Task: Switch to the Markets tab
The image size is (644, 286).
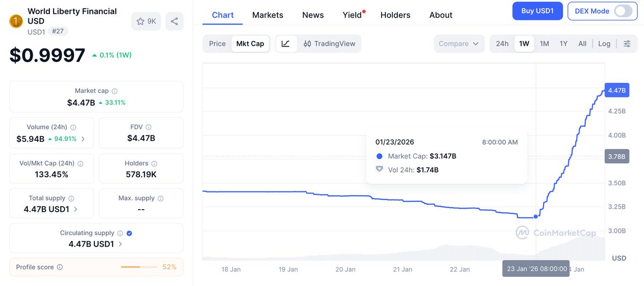Action: 267,15
